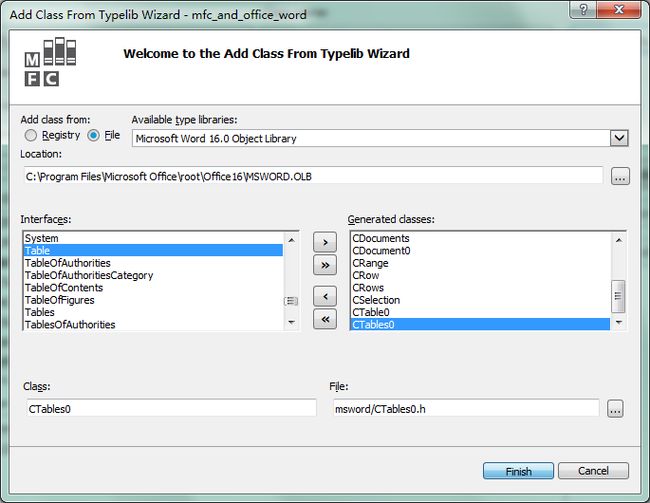
Task: Select CSelection generated class
Action: [x=480, y=300]
